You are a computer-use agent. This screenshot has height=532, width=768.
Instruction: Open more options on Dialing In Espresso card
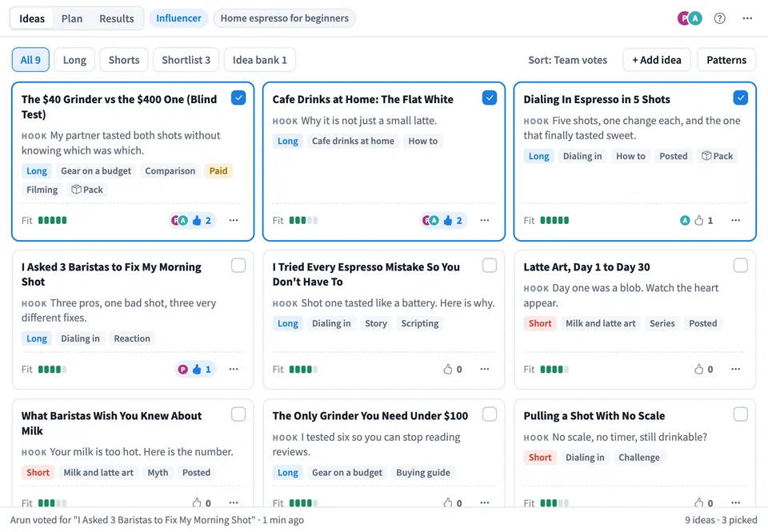tap(736, 221)
